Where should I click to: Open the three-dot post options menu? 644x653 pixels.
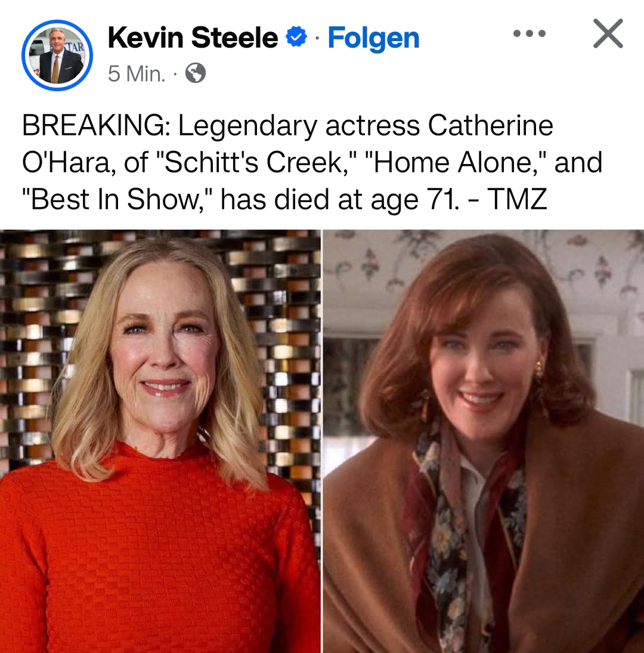(529, 34)
